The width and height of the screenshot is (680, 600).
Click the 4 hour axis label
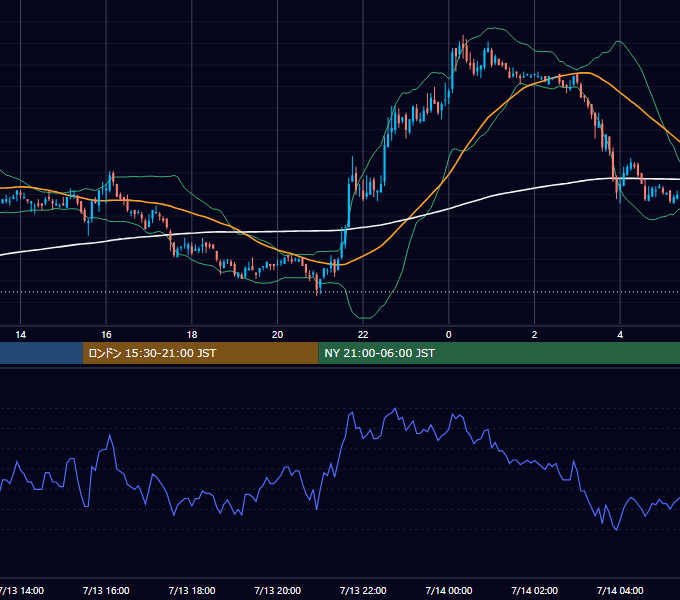coord(620,335)
